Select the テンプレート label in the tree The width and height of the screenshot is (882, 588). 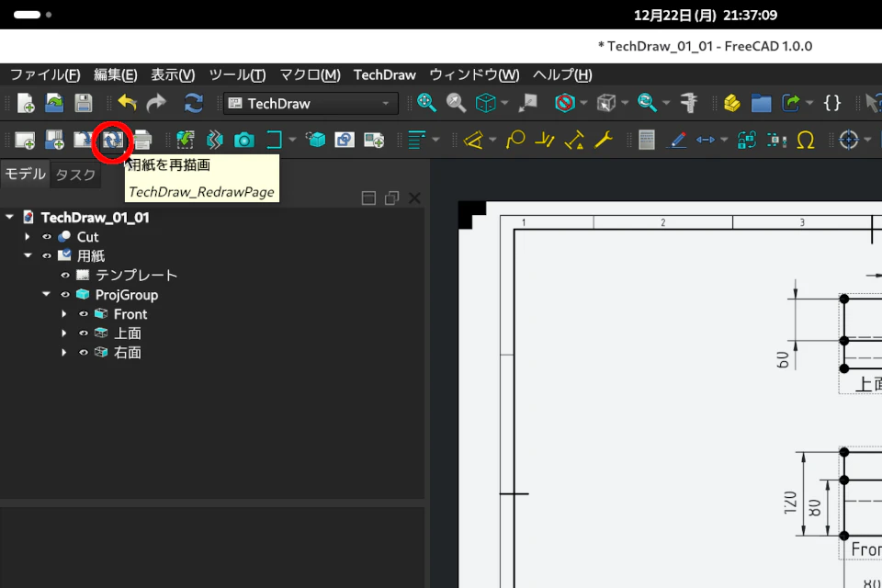click(136, 275)
